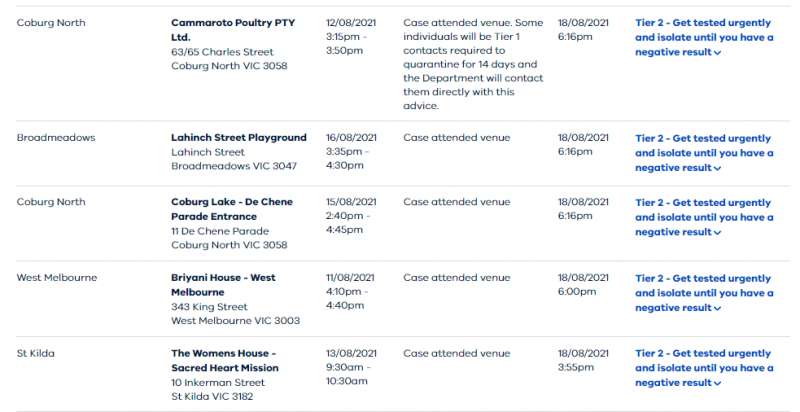The image size is (800, 412).
Task: Click St Kilda suburb cell
Action: tap(36, 353)
